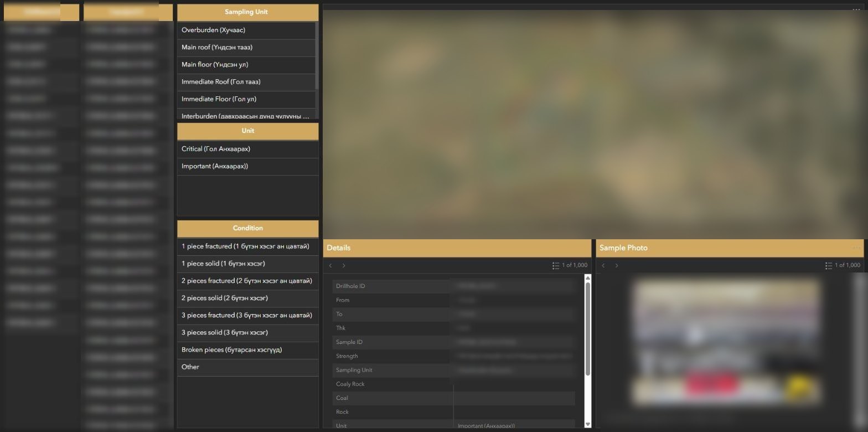Select the 1 piece solid condition
Screen dimensions: 868x432
point(247,264)
